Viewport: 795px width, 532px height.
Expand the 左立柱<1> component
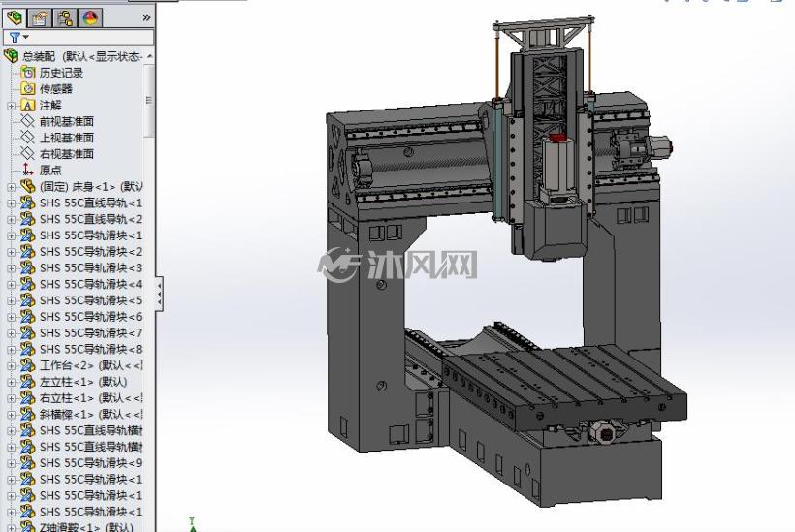(12, 382)
